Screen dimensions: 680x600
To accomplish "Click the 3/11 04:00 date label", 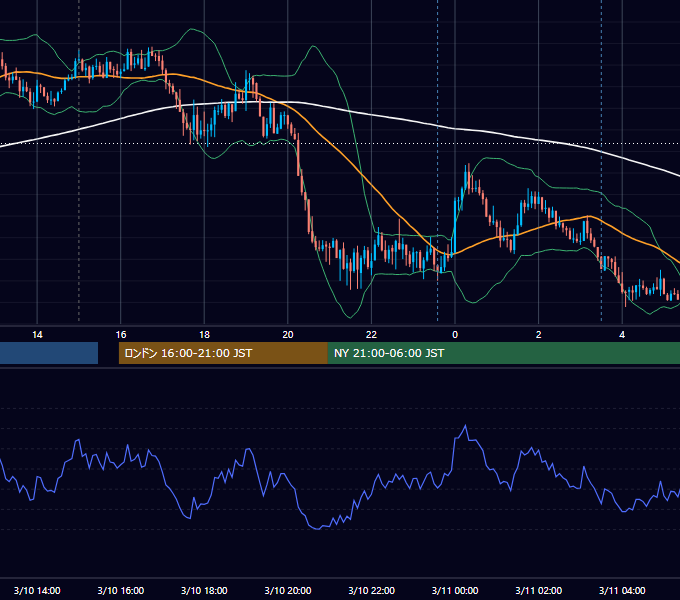I will coord(622,590).
